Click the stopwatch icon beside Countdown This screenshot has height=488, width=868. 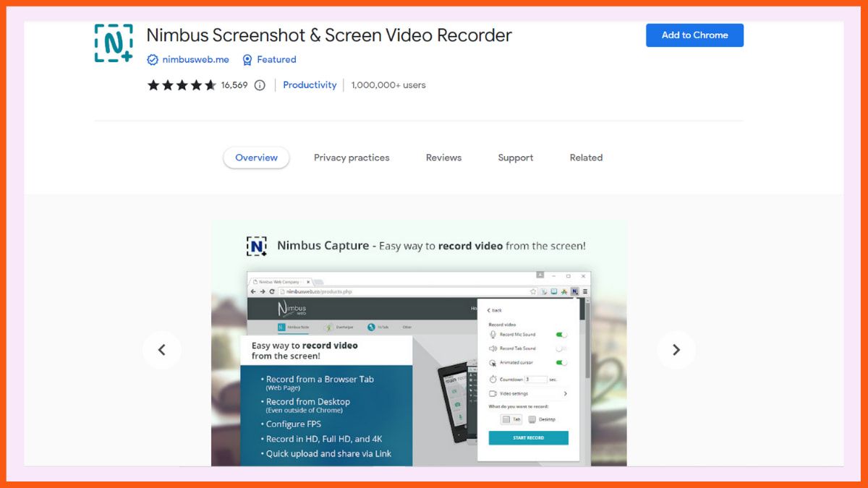point(493,379)
